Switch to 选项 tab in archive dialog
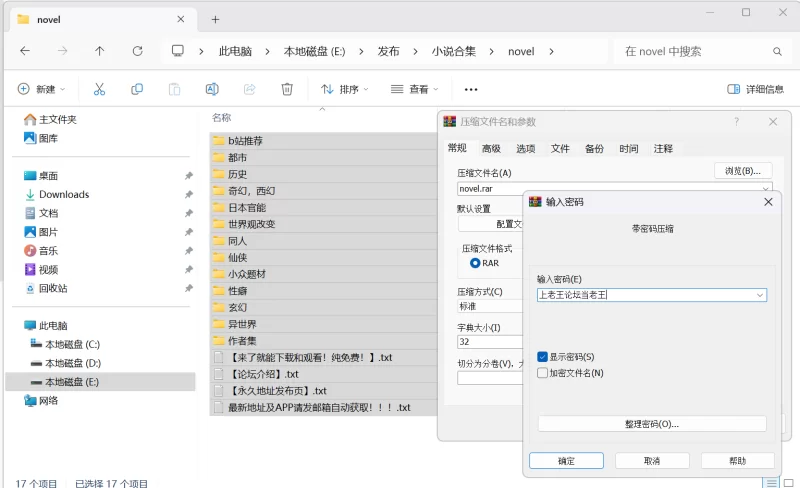Viewport: 800px width, 488px height. coord(526,149)
